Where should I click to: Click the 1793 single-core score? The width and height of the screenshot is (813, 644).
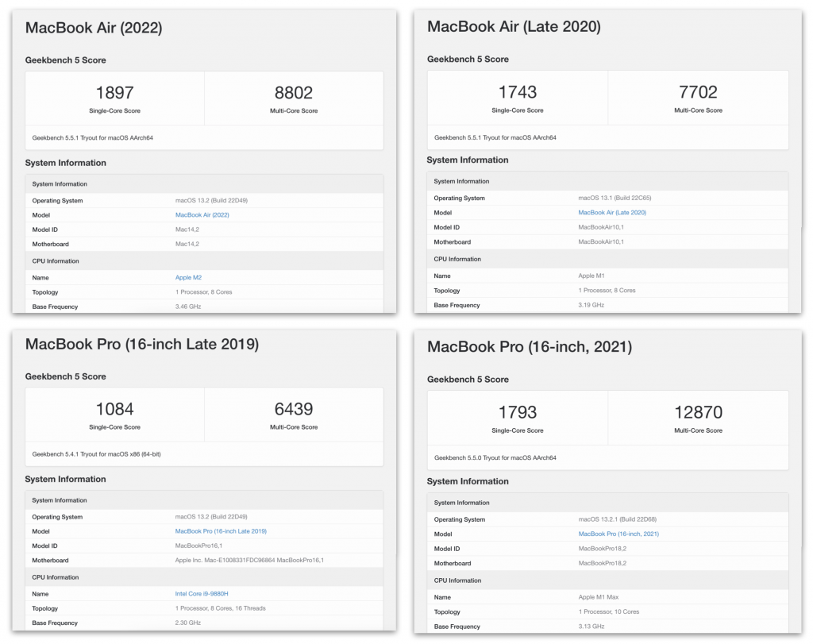pos(518,412)
